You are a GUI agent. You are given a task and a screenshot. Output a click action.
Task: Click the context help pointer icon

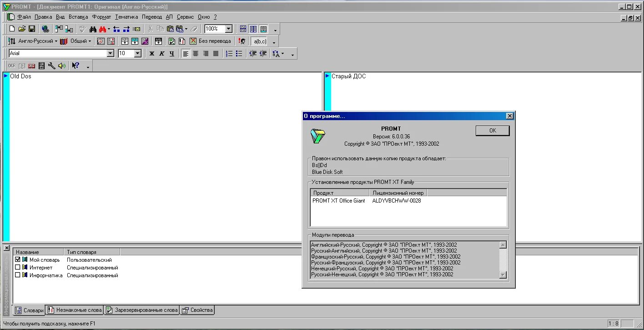click(x=75, y=66)
